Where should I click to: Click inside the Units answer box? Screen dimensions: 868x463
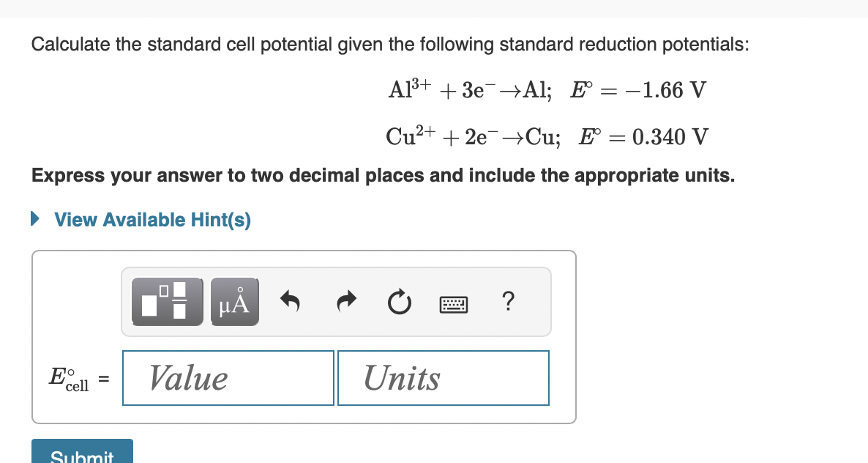click(x=443, y=377)
